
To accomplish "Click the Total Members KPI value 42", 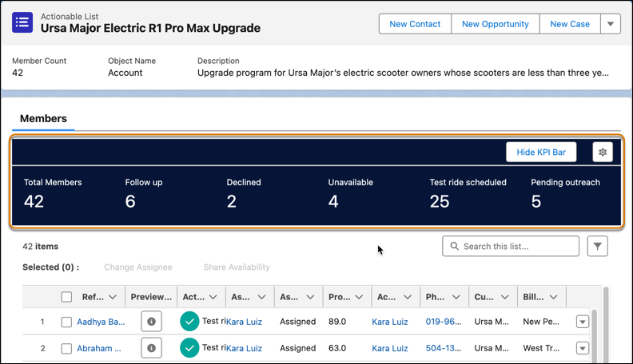I will (x=34, y=201).
